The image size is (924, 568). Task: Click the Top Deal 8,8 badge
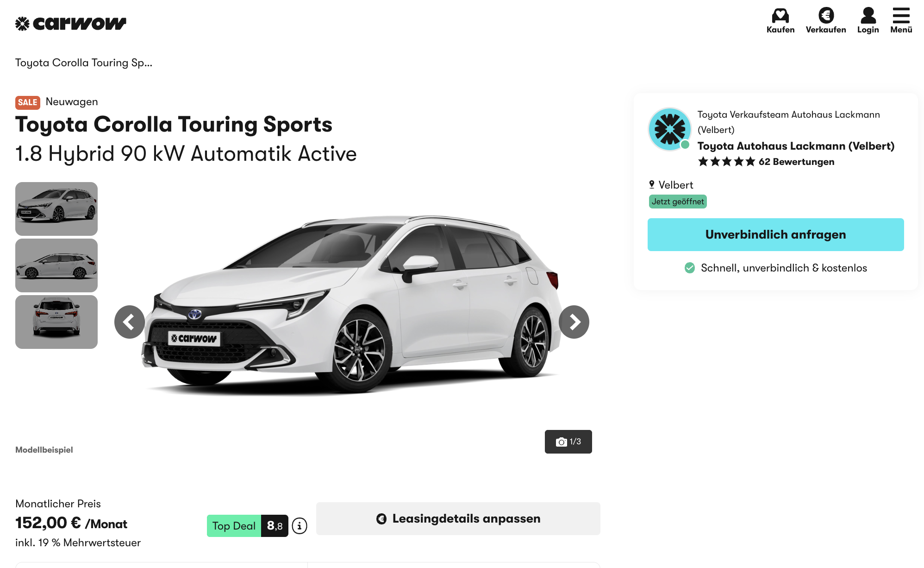pos(248,526)
